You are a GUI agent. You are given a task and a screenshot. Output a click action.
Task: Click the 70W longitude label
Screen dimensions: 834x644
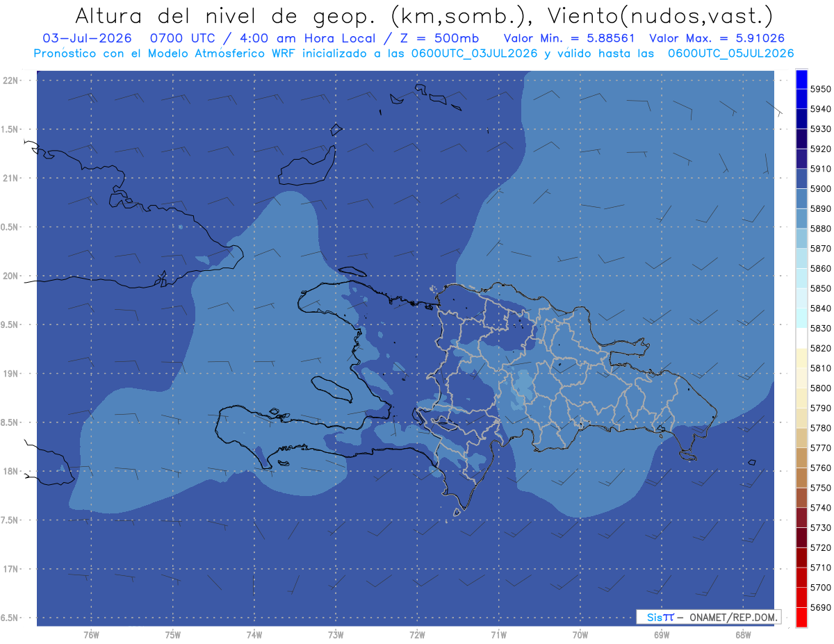click(x=580, y=635)
